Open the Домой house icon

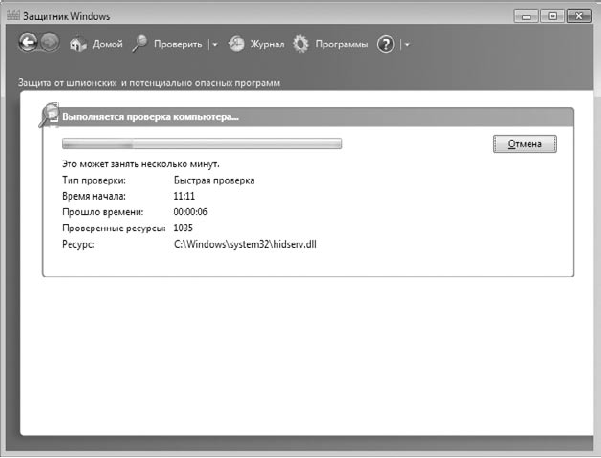pyautogui.click(x=78, y=44)
